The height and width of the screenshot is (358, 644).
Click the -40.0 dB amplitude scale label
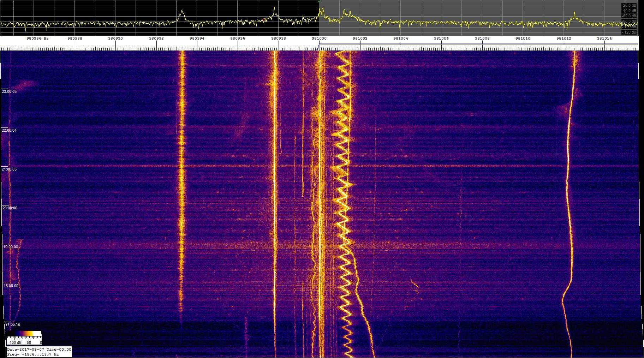tap(630, 11)
